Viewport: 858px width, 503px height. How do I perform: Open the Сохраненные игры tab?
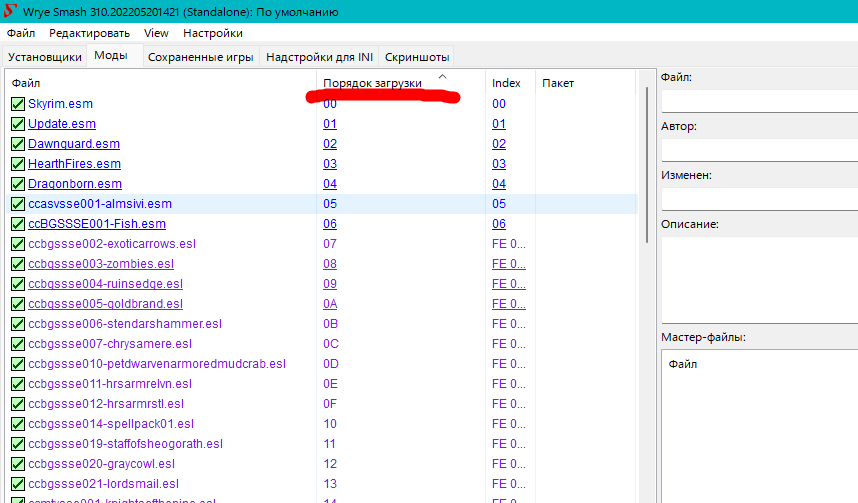(x=200, y=57)
